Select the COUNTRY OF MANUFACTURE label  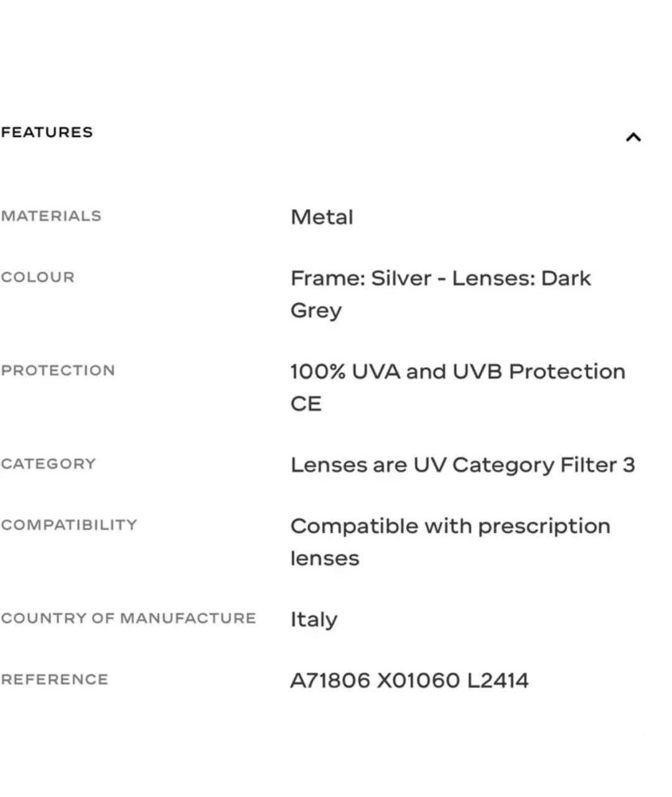pyautogui.click(x=129, y=618)
